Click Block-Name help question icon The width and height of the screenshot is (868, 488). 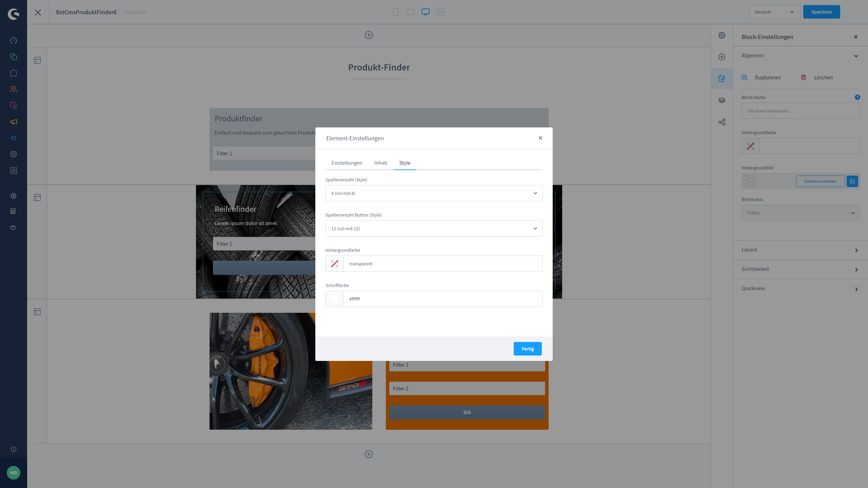pos(857,97)
